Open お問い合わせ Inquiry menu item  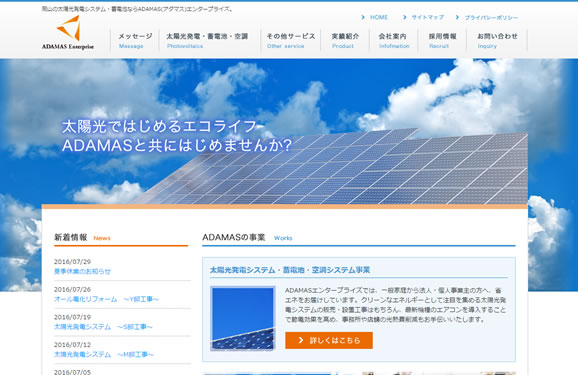497,41
